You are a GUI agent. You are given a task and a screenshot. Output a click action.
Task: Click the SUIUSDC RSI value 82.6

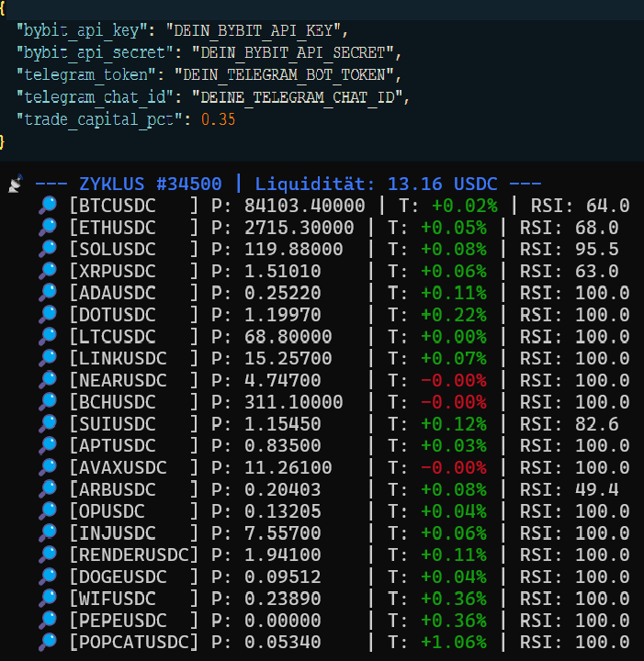[597, 424]
